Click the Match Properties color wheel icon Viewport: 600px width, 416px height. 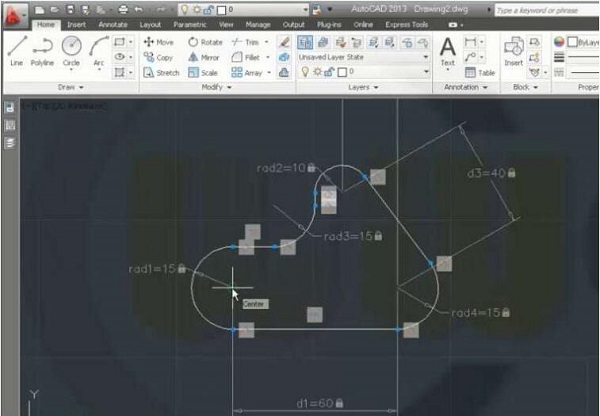(559, 41)
